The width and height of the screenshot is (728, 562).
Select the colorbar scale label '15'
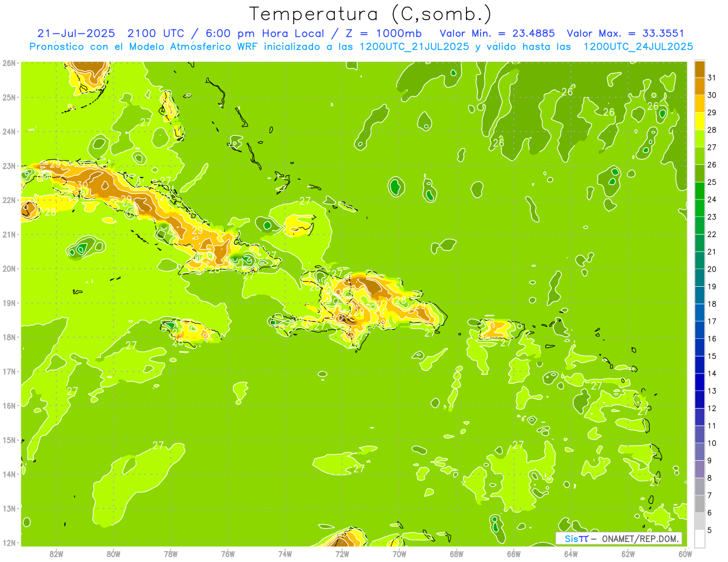click(712, 356)
